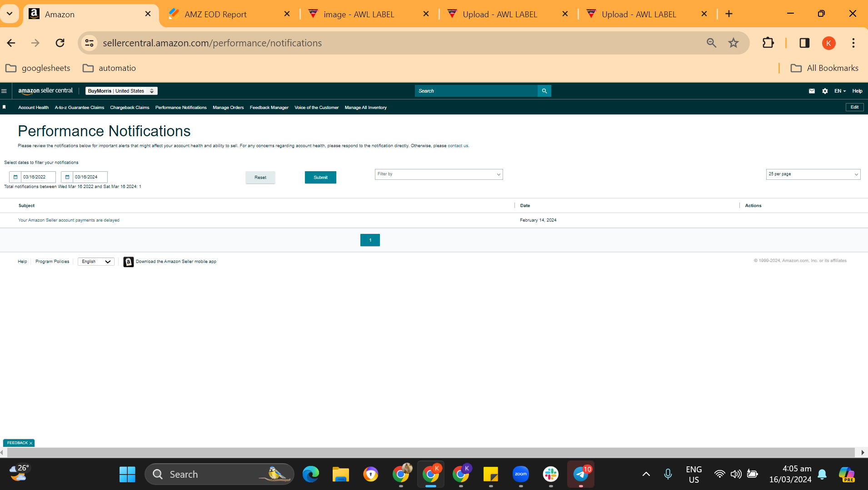Open the googlesheets bookmark folder
868x490 pixels.
coord(38,68)
